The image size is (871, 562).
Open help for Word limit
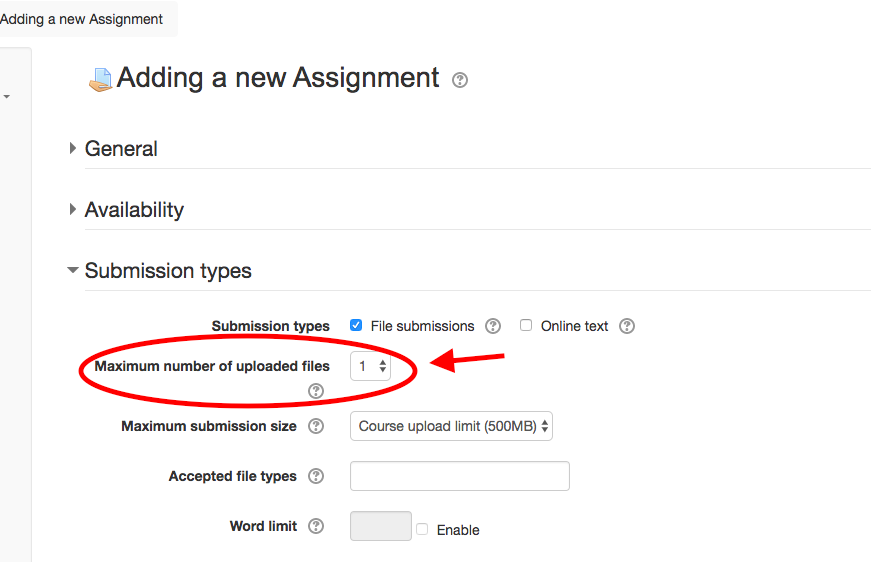click(316, 526)
